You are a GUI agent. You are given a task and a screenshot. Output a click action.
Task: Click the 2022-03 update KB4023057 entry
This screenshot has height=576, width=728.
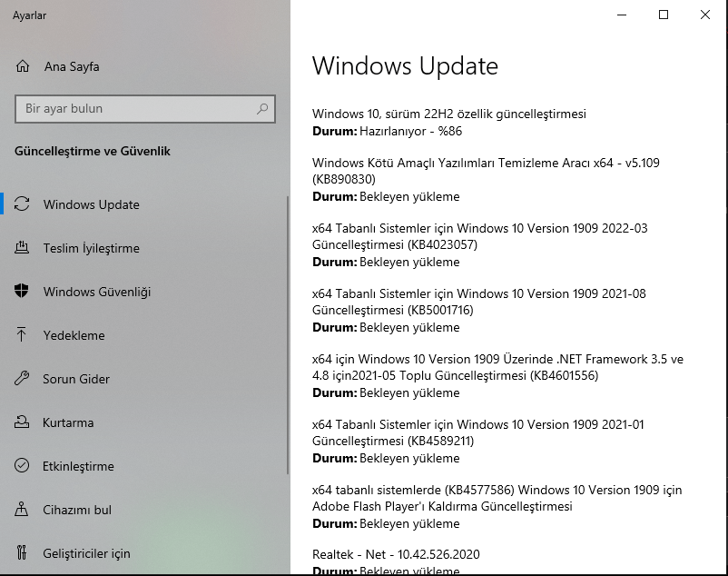479,236
